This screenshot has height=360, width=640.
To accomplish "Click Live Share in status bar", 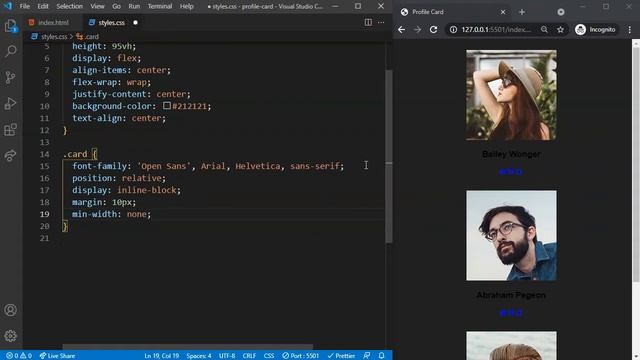I will [x=57, y=356].
